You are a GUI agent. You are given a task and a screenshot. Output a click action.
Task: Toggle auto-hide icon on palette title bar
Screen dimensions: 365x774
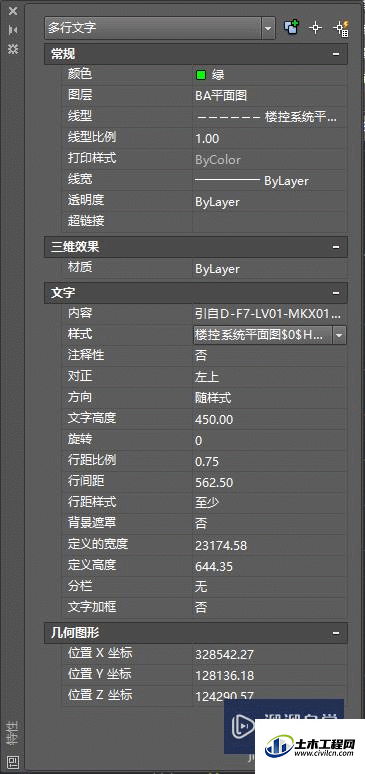(x=13, y=30)
